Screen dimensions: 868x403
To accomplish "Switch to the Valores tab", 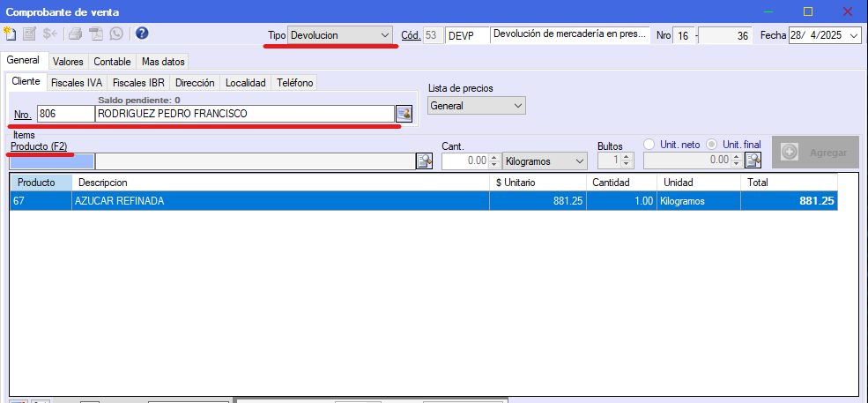I will point(68,62).
